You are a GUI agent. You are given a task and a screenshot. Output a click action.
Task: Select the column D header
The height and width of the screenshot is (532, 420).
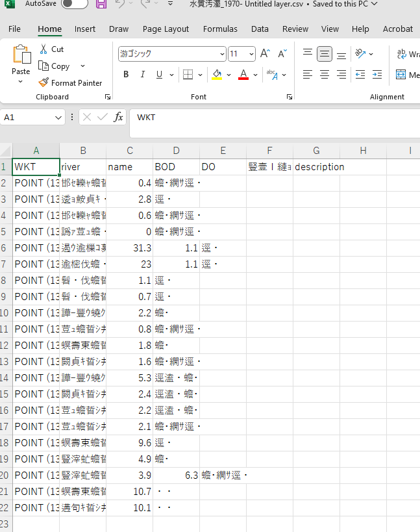click(176, 151)
